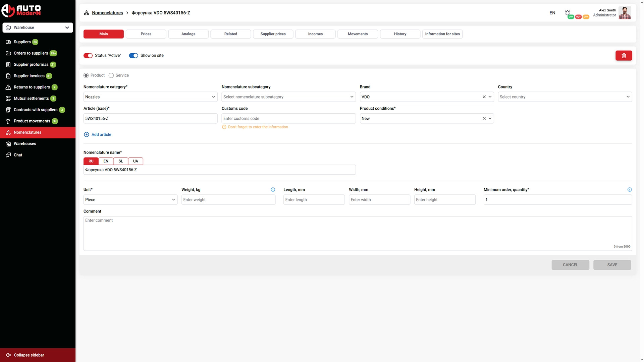Open the notifications bell icon

tap(567, 13)
